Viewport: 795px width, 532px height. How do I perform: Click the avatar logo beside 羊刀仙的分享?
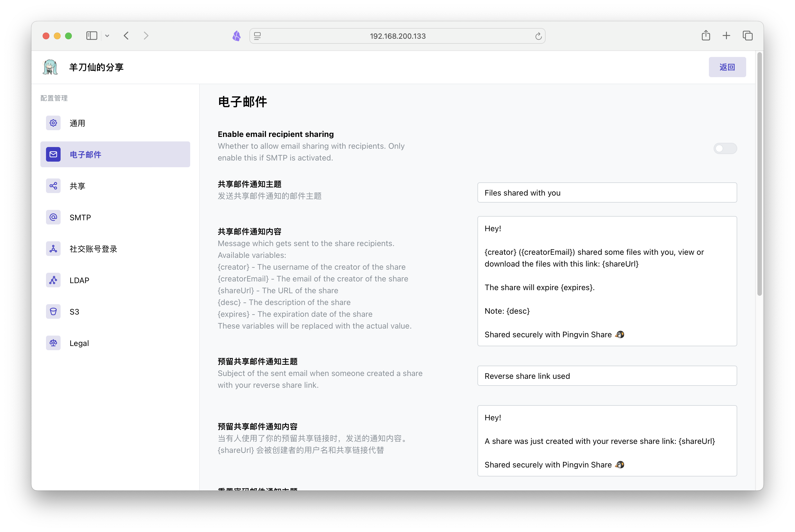point(50,67)
